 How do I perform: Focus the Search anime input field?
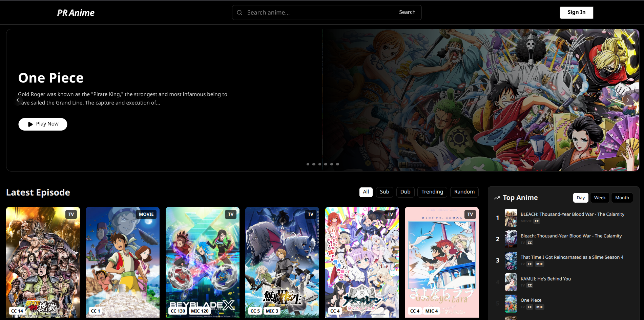point(318,13)
